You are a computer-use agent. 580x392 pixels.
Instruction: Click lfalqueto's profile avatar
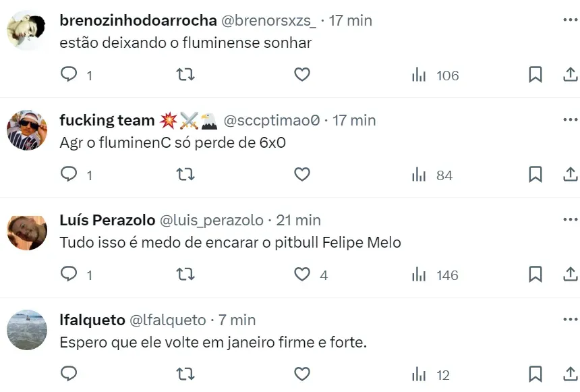27,330
